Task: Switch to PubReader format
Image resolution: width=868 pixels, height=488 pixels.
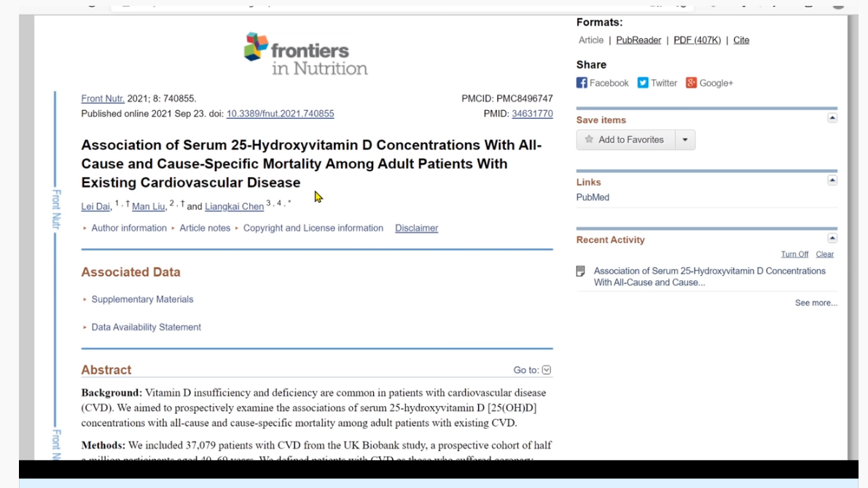Action: (x=638, y=40)
